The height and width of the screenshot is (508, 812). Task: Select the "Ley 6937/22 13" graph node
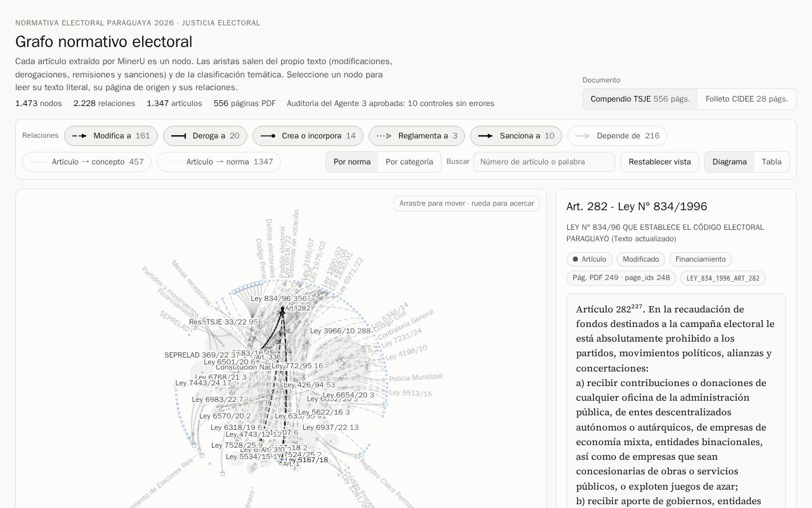(x=331, y=427)
